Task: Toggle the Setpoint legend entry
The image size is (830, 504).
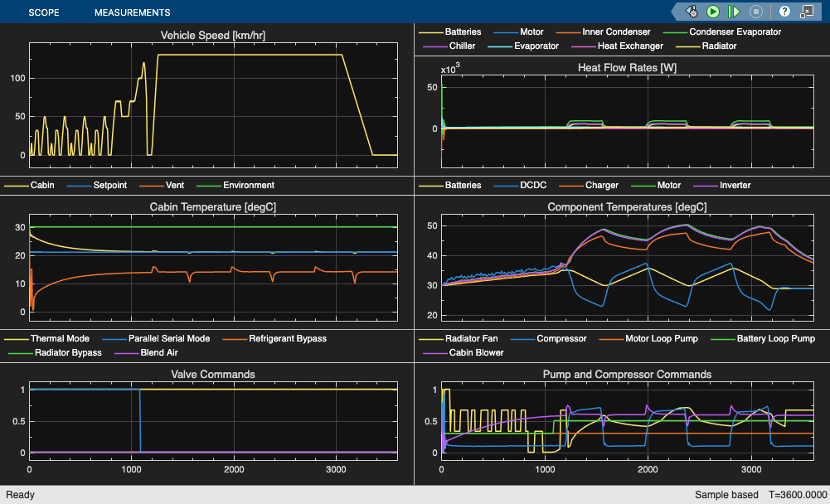Action: point(97,186)
